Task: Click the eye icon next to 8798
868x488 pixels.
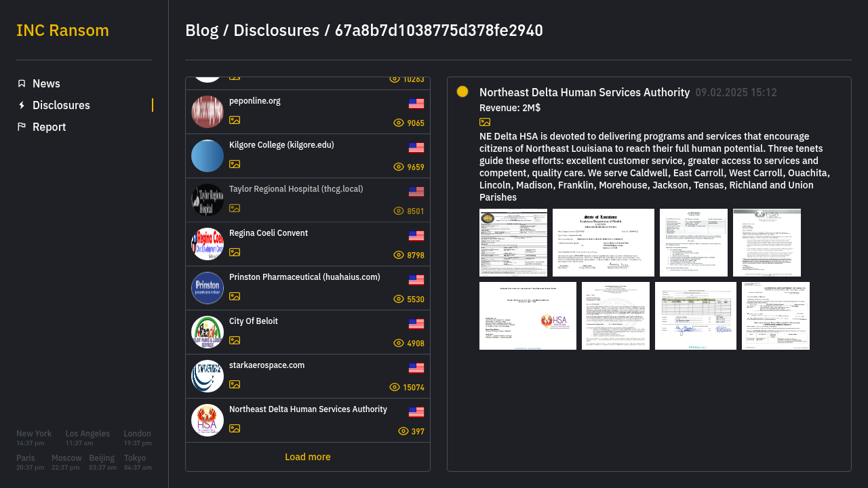Action: [x=399, y=255]
